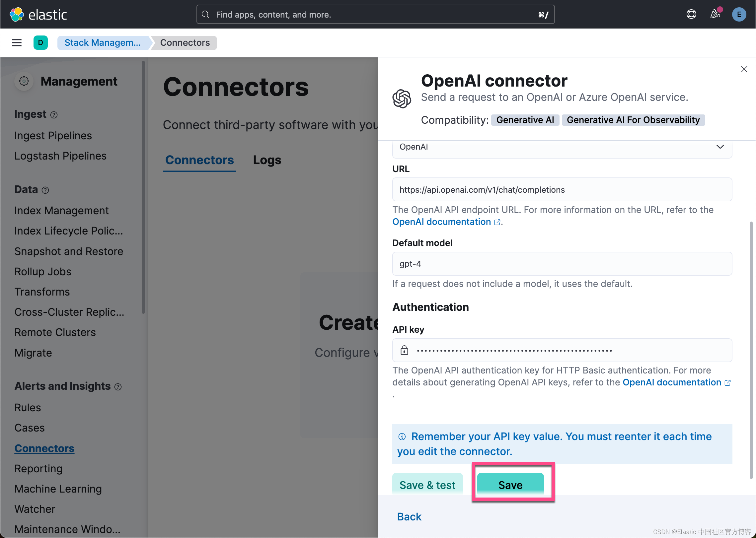Switch to the Logs tab
This screenshot has width=756, height=538.
267,160
